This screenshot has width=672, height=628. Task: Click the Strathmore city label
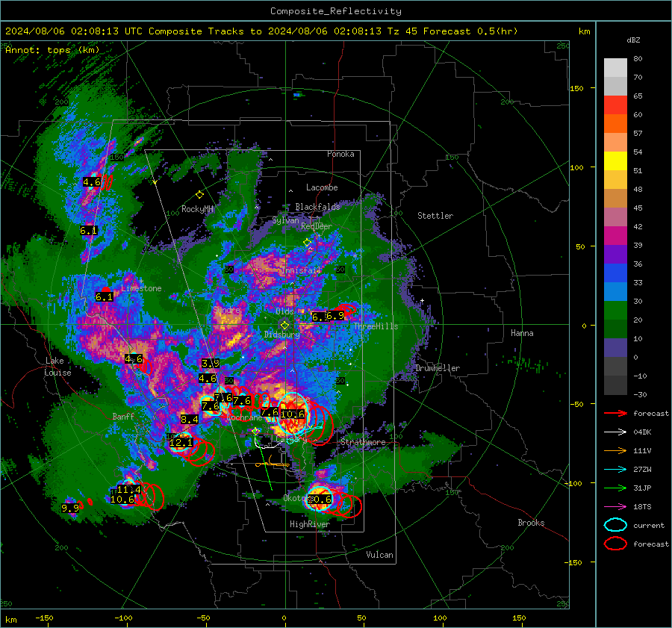363,442
